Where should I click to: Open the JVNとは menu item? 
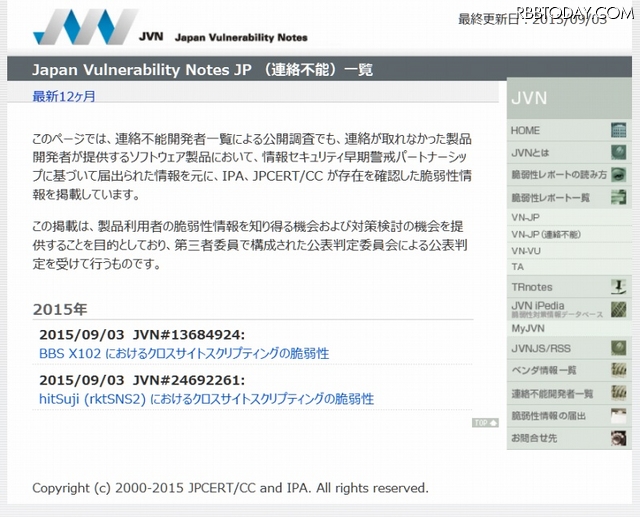(x=569, y=153)
